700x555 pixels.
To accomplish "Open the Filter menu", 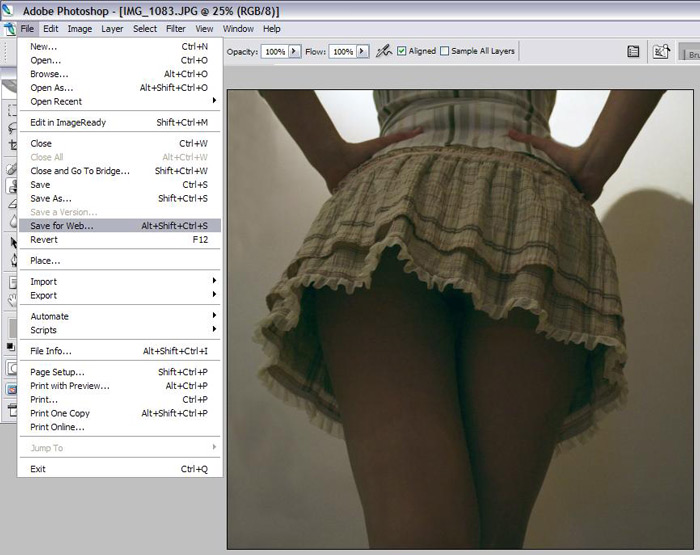I will [x=176, y=29].
